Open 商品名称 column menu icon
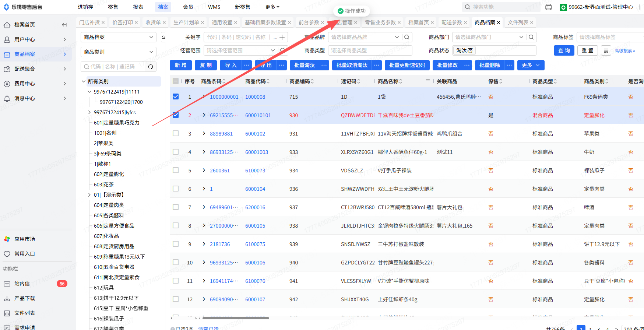The height and width of the screenshot is (330, 644). pyautogui.click(x=427, y=81)
